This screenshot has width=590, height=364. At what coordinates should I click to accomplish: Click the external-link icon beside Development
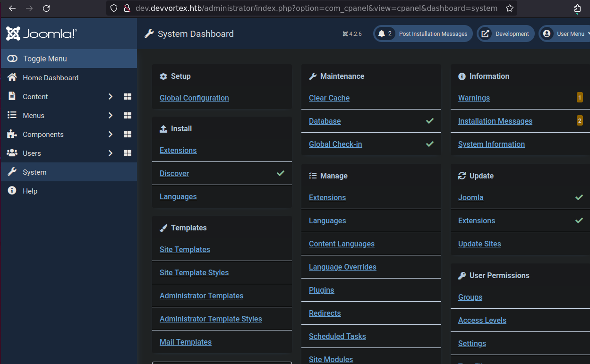click(485, 34)
